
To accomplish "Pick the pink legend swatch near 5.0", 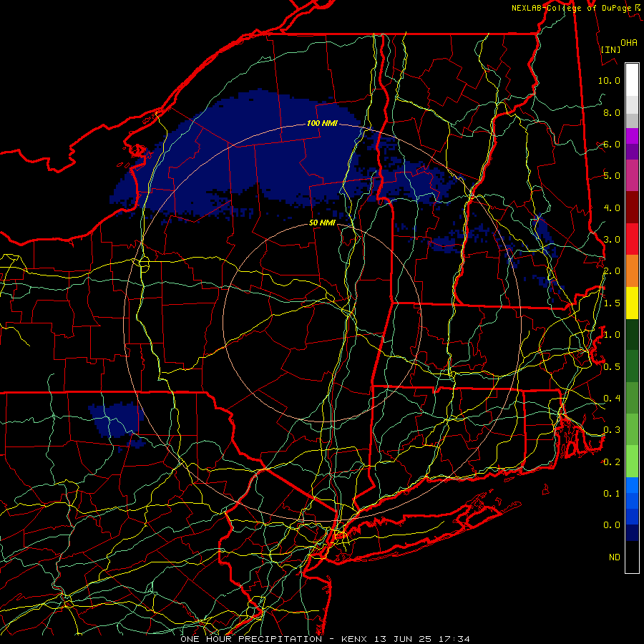I will [632, 175].
